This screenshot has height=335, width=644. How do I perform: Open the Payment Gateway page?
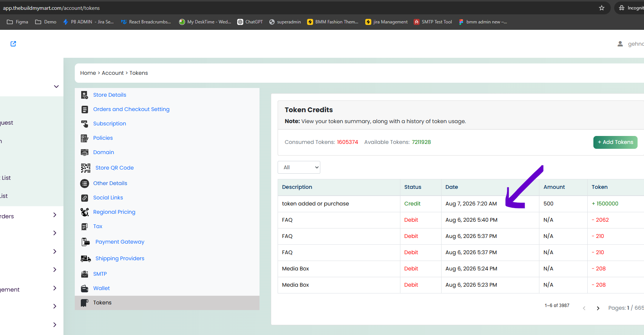[120, 242]
